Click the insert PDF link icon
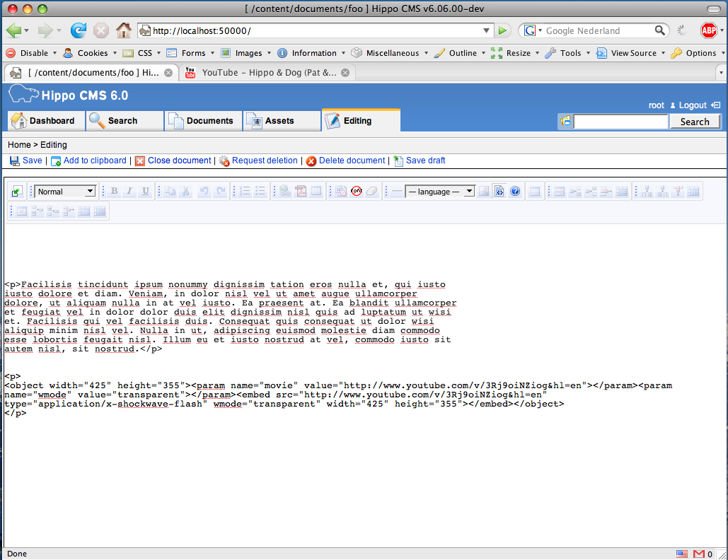 301,192
